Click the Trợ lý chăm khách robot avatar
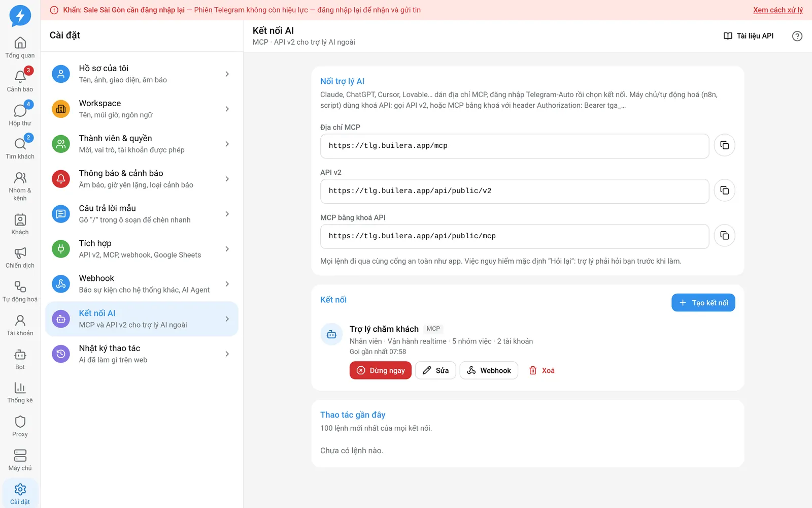 (x=331, y=334)
